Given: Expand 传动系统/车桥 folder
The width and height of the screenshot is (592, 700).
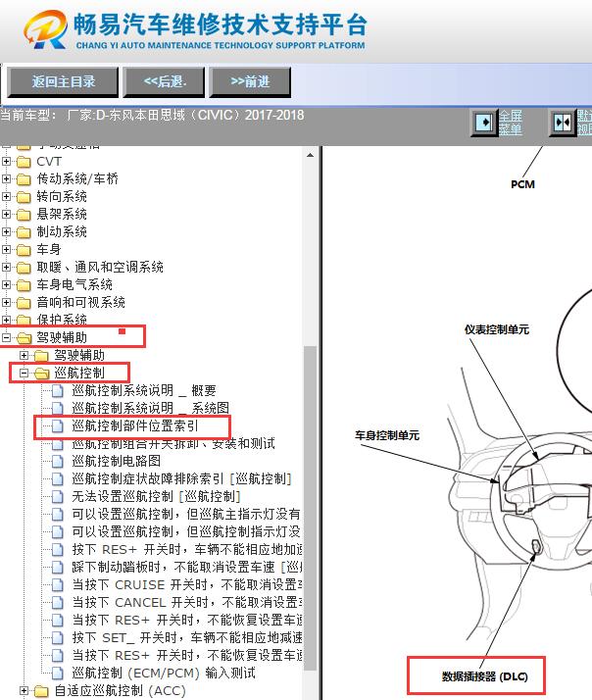Looking at the screenshot, I should (x=6, y=179).
